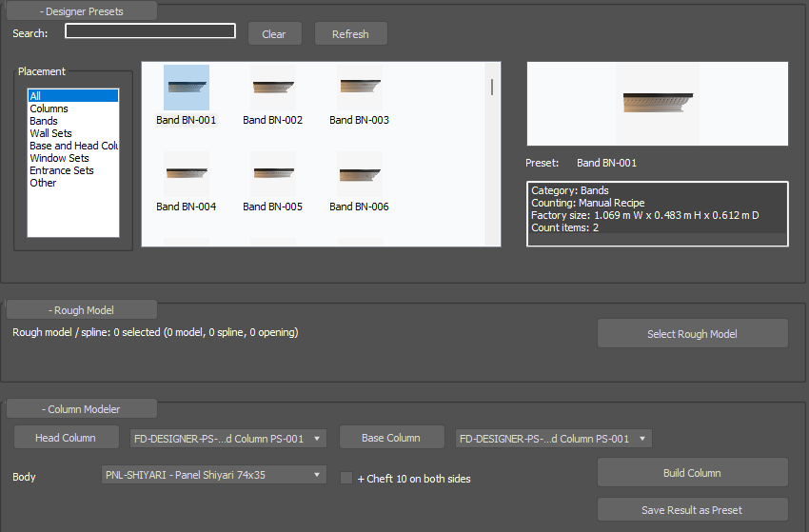Select All in Placement list
809x532 pixels.
coord(73,96)
